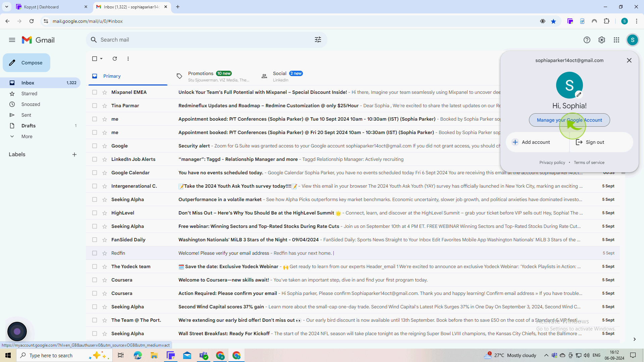
Task: Tick checkbox for The Team @ The Port. email
Action: point(95,320)
